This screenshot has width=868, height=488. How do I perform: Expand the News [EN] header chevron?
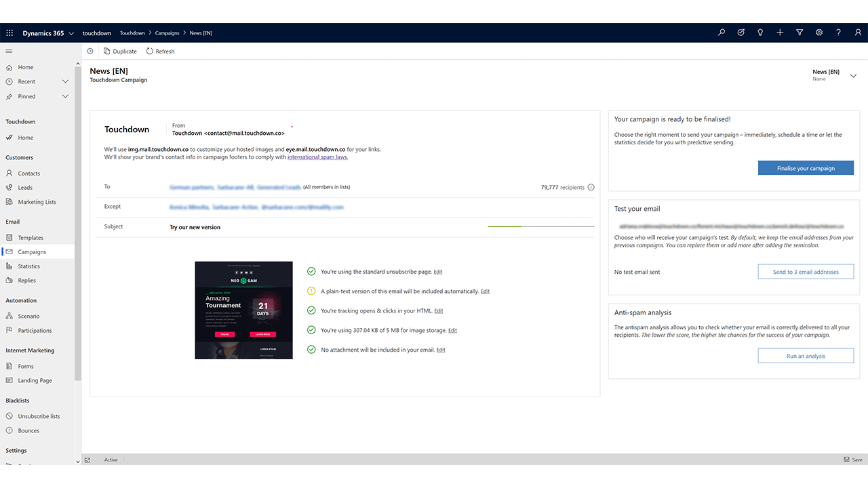853,75
